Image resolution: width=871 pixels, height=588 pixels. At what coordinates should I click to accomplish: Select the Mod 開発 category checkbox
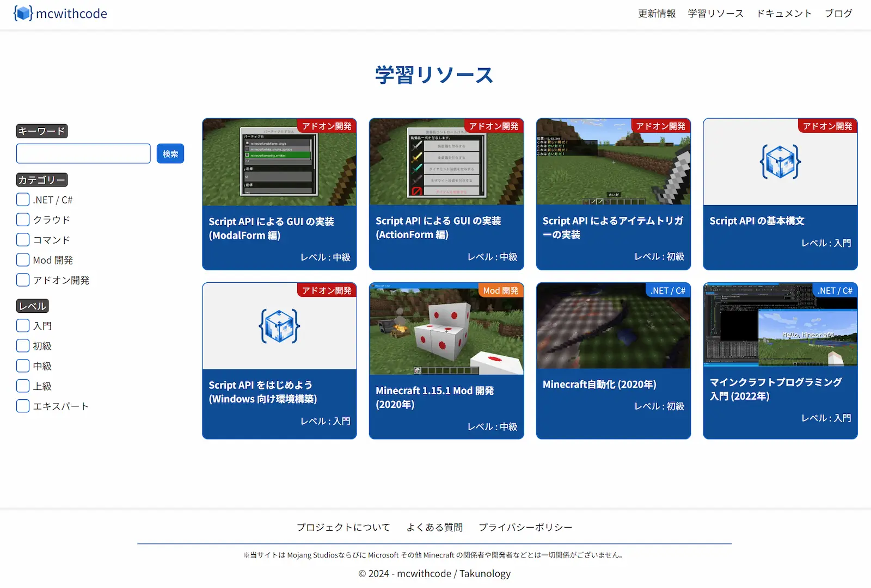coord(23,260)
